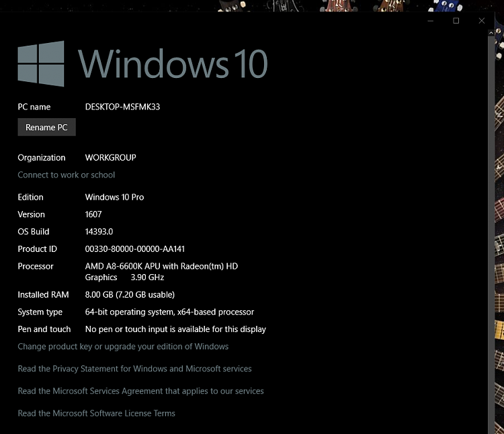Click the Edition label

(30, 197)
